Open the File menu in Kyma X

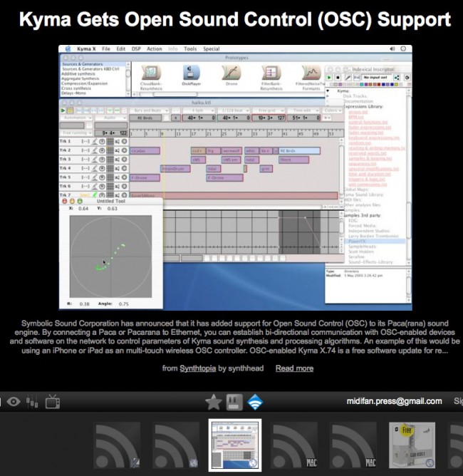(x=106, y=49)
